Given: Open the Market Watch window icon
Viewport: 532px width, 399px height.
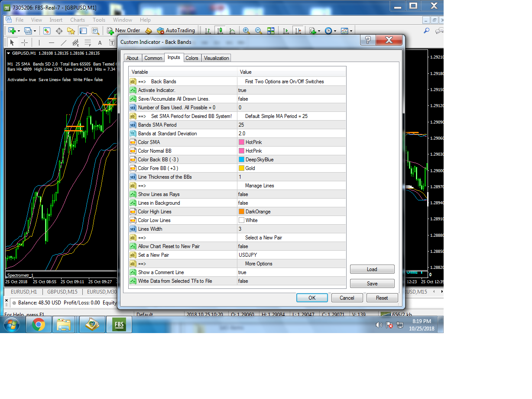Looking at the screenshot, I should (47, 31).
